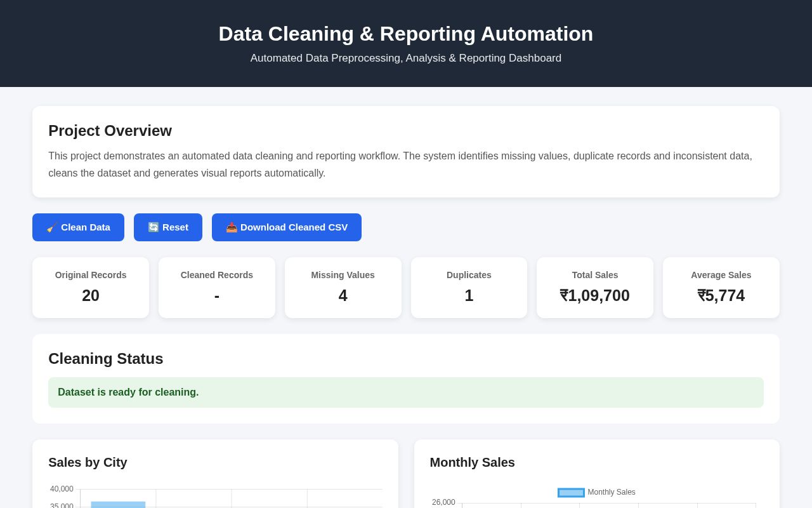Click the Cleaning Status heading
The width and height of the screenshot is (812, 508).
106,359
